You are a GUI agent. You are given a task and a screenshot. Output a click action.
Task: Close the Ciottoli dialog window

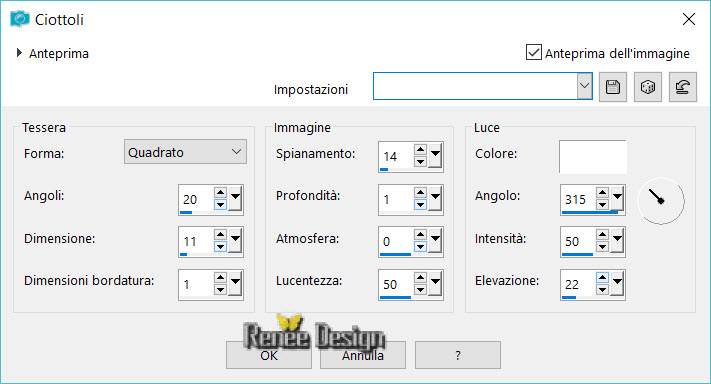coord(689,19)
